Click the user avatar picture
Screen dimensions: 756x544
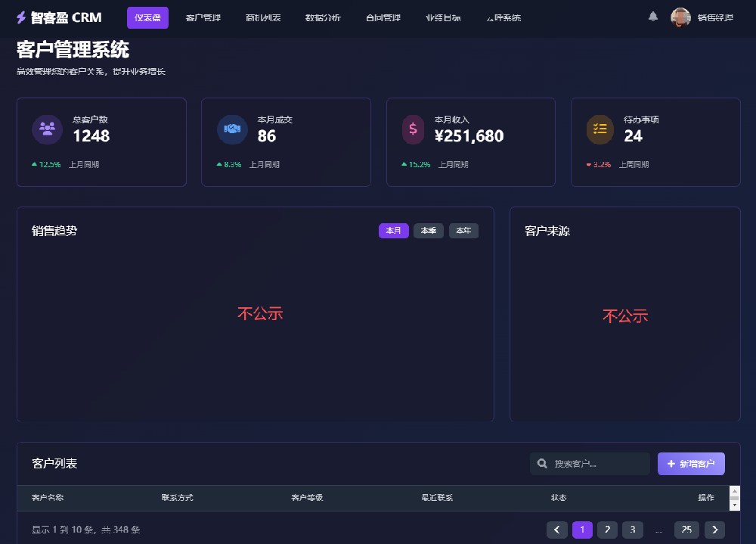[x=680, y=17]
